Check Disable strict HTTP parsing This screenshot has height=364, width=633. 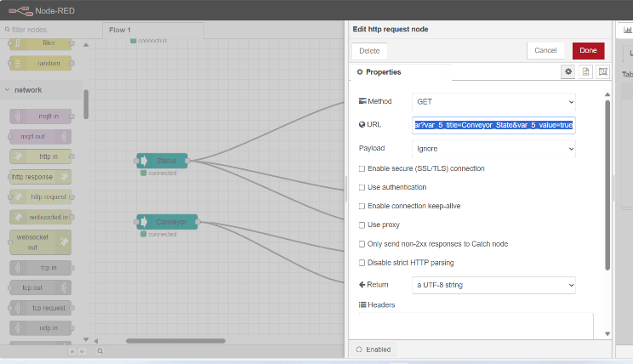point(362,263)
